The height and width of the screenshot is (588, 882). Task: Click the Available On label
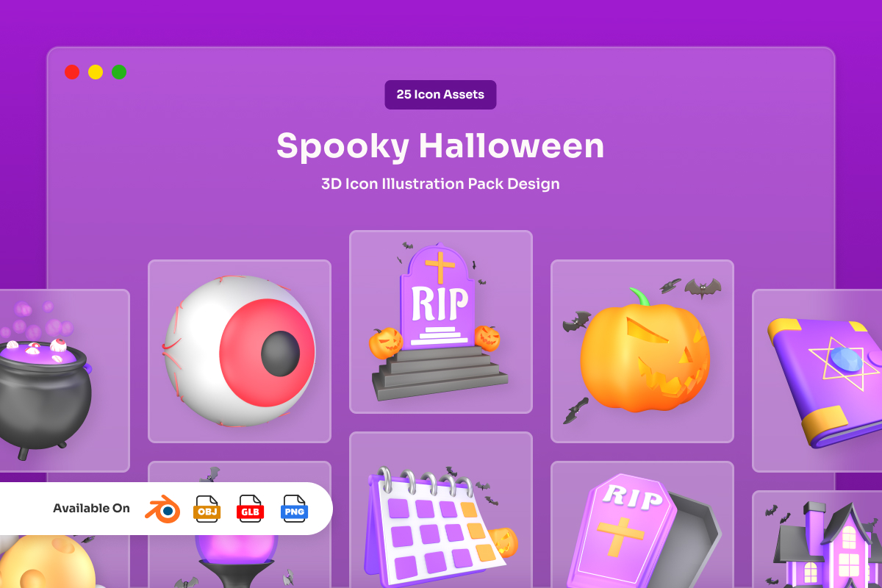(91, 509)
